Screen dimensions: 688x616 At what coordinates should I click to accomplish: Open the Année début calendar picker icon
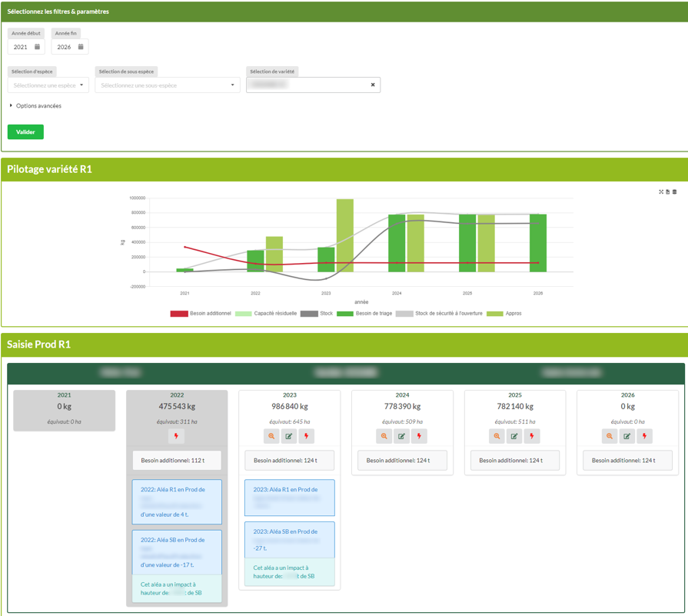38,47
